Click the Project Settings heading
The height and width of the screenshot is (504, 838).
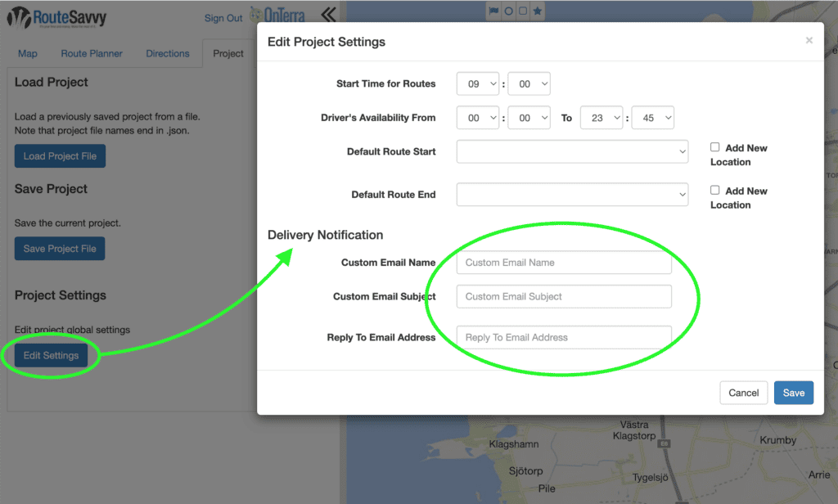[61, 295]
